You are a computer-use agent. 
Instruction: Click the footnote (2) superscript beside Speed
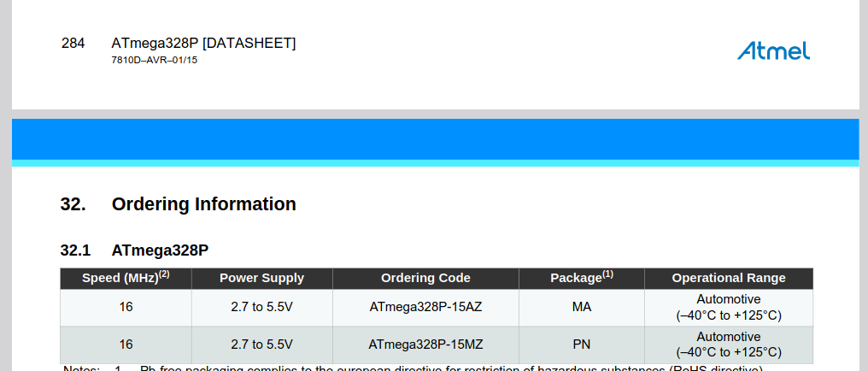point(164,274)
